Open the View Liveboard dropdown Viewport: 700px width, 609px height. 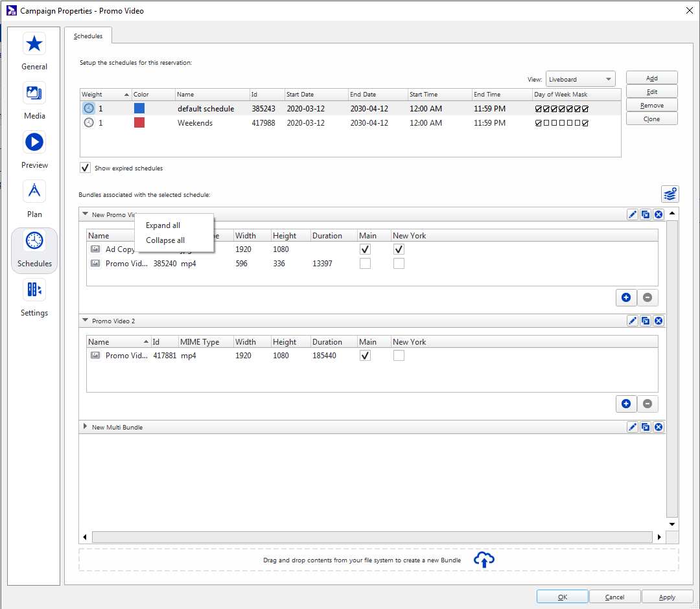[x=580, y=79]
